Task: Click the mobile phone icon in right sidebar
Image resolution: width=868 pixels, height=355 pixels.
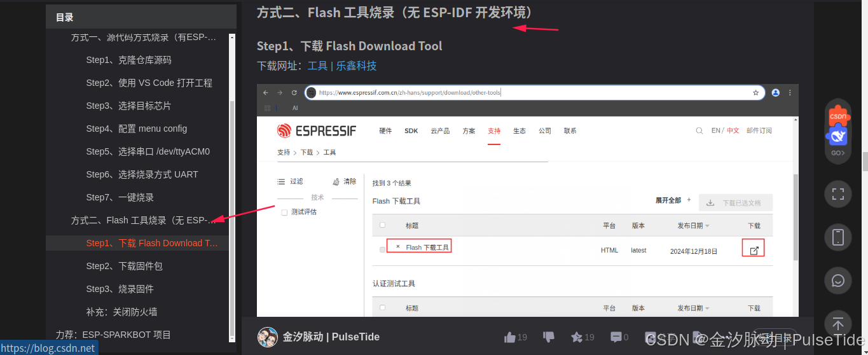Action: 838,237
